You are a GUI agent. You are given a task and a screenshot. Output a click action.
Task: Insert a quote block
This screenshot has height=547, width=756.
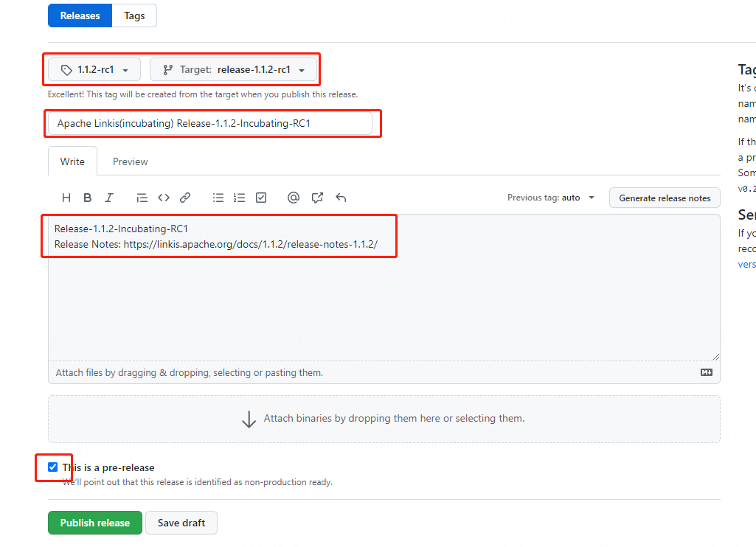142,198
